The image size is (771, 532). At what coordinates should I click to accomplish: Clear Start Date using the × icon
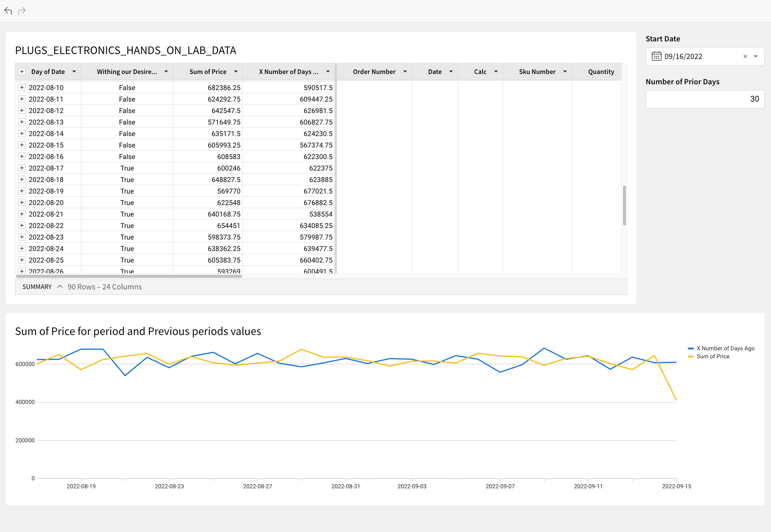pyautogui.click(x=745, y=56)
